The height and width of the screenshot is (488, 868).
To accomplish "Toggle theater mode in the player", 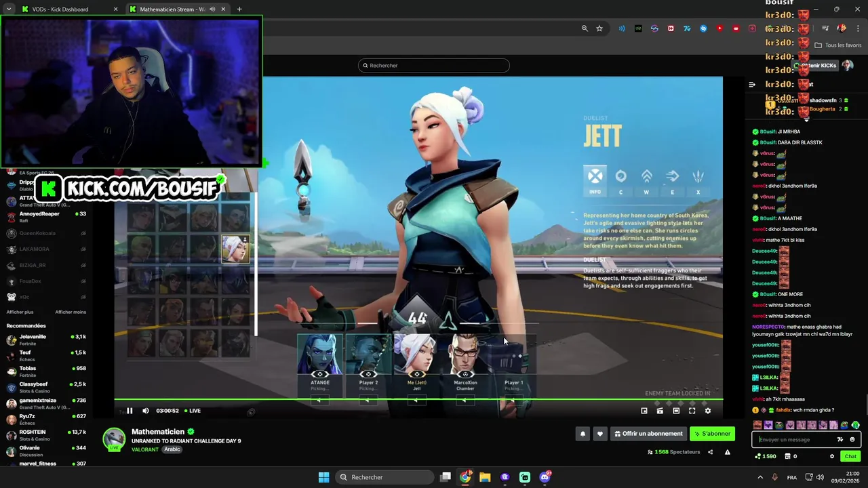I will [676, 411].
